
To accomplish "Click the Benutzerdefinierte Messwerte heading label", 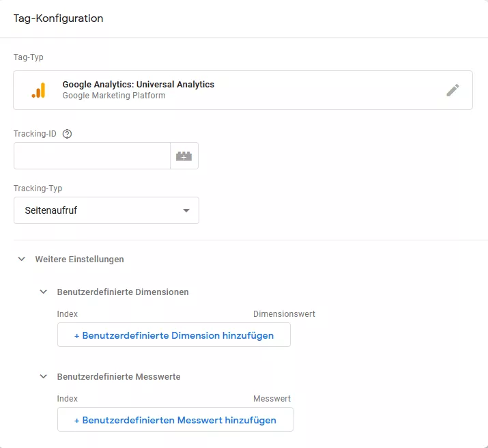I will tap(119, 377).
